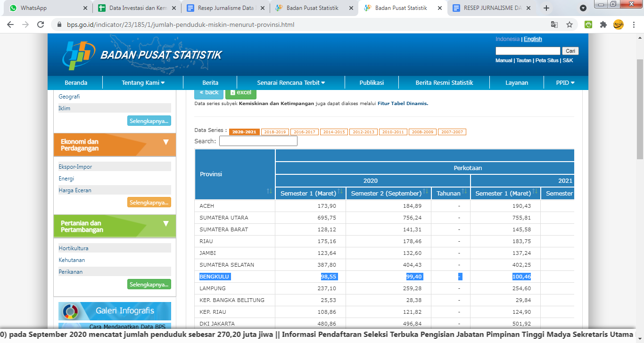Open the Chrome three-dot menu

(x=633, y=24)
